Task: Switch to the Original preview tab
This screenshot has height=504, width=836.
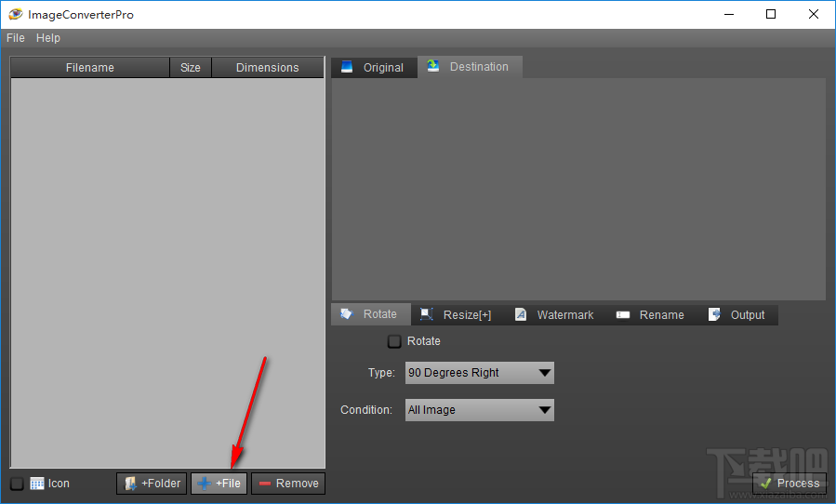Action: pos(374,68)
